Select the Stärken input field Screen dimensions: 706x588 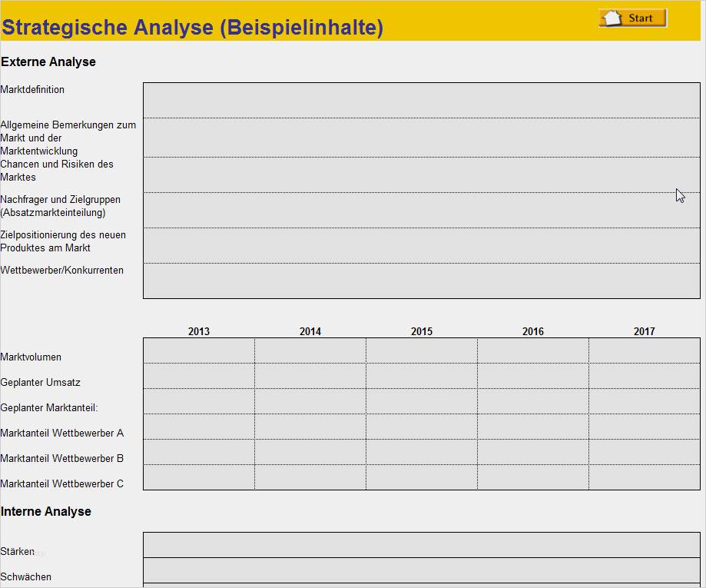(422, 545)
